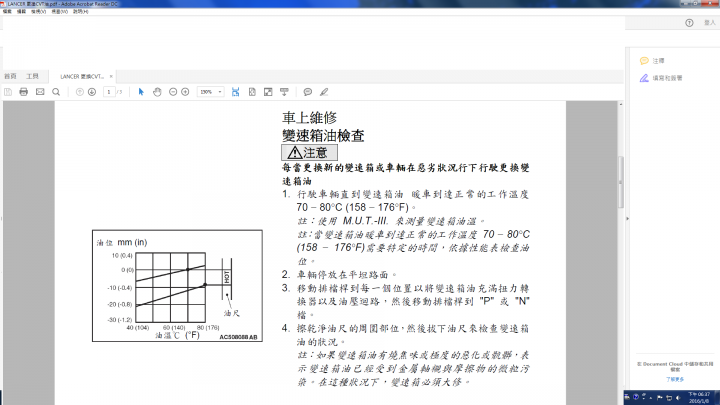Image resolution: width=720 pixels, height=405 pixels.
Task: Click the page number input field
Action: (109, 92)
